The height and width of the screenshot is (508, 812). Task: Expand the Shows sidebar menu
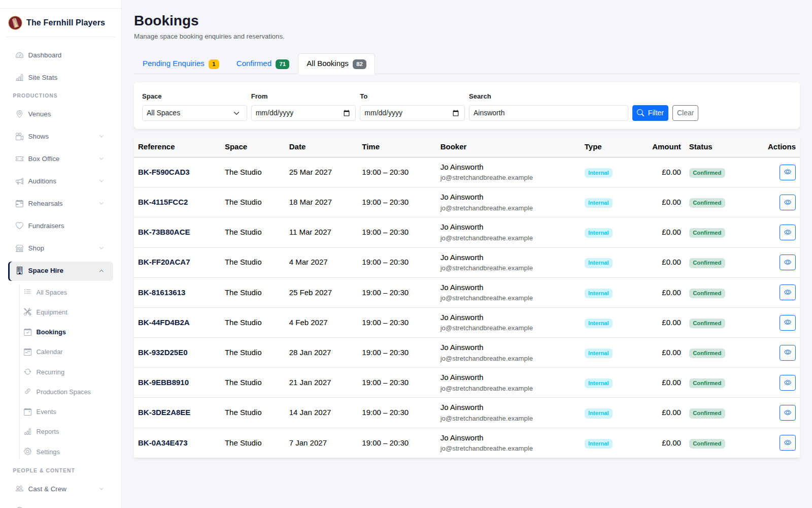60,137
